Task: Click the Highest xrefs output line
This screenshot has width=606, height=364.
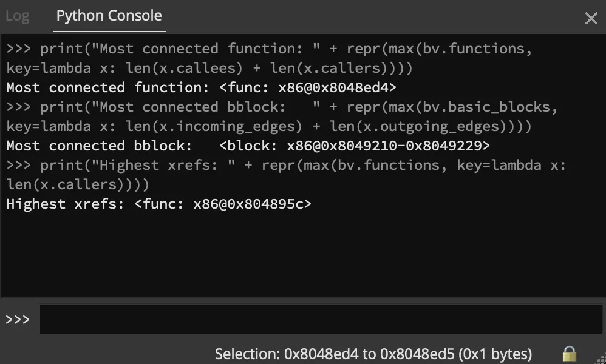Action: coord(159,204)
